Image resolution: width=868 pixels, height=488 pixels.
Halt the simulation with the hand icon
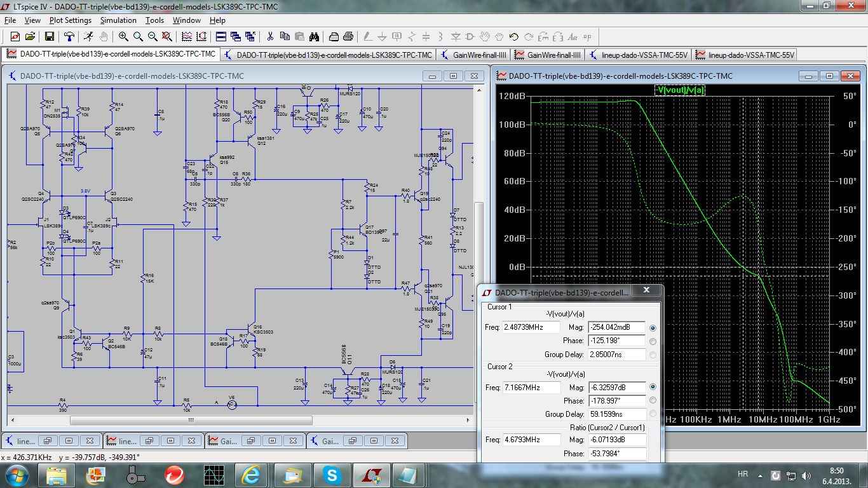(103, 36)
